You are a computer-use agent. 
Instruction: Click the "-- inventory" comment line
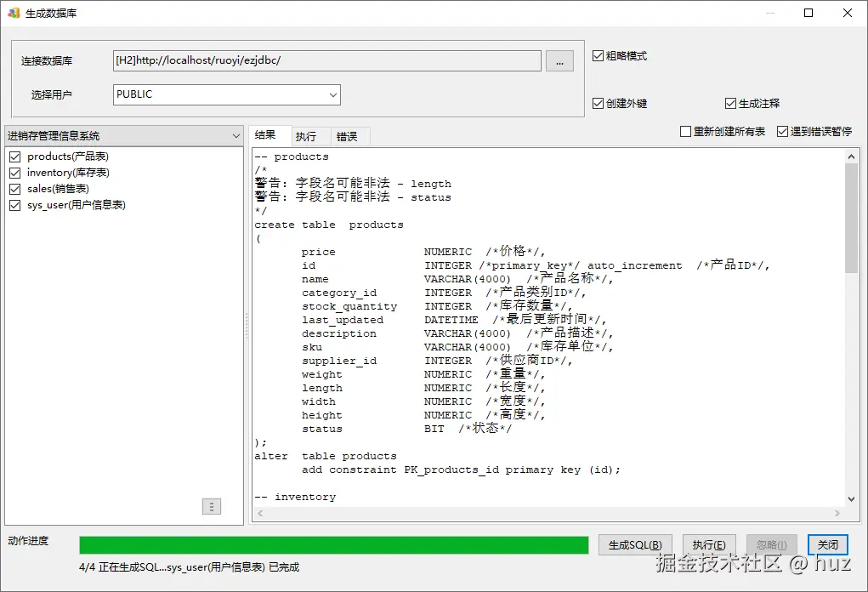[295, 498]
